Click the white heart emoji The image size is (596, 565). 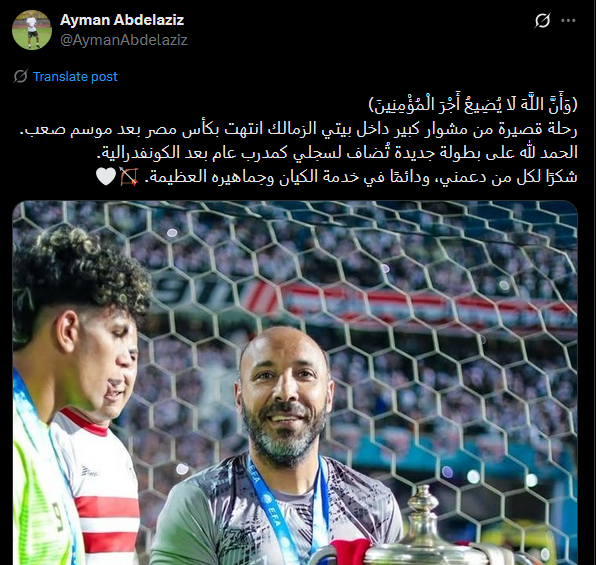point(106,176)
